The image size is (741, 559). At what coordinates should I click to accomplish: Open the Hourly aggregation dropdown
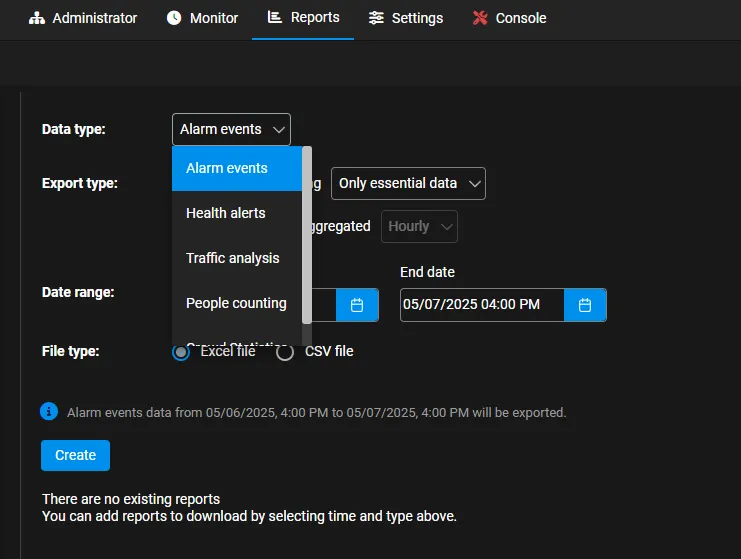tap(419, 226)
